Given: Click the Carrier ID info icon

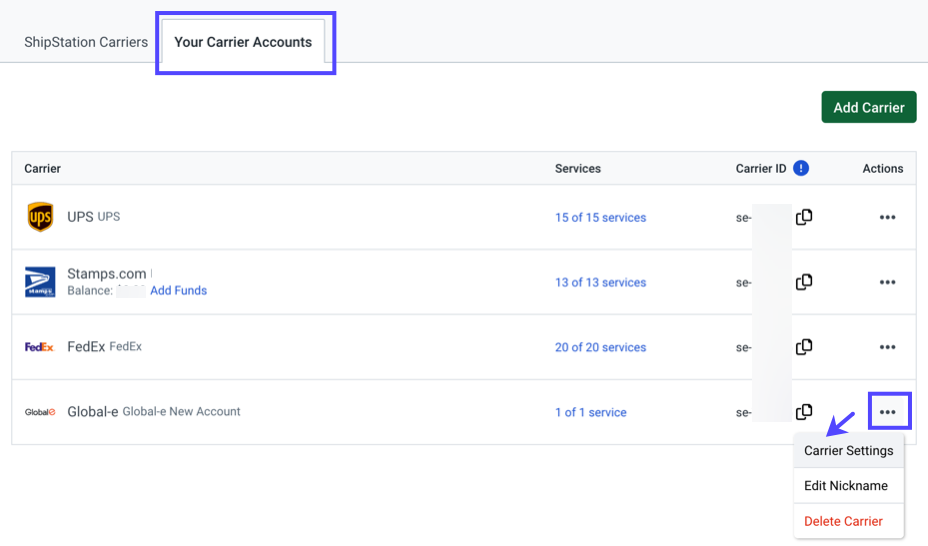Looking at the screenshot, I should point(801,168).
